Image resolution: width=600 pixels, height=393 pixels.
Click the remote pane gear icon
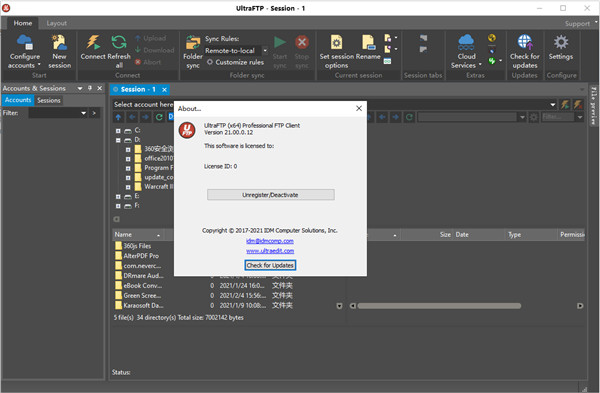point(533,117)
